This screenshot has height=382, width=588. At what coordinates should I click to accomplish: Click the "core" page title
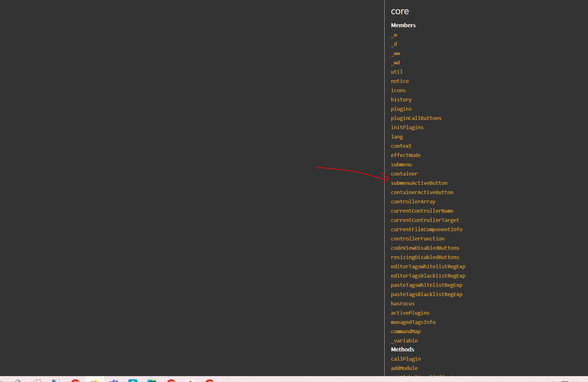point(400,11)
